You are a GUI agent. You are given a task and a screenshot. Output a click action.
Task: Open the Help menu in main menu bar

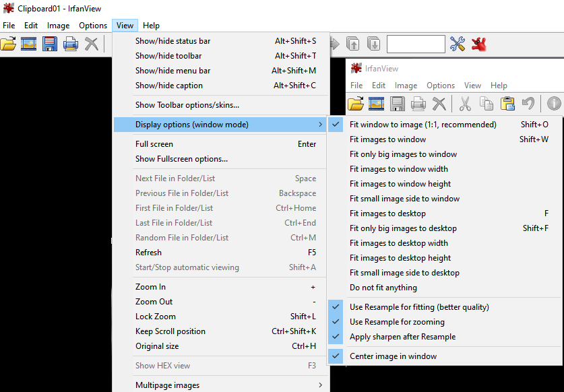pos(151,26)
